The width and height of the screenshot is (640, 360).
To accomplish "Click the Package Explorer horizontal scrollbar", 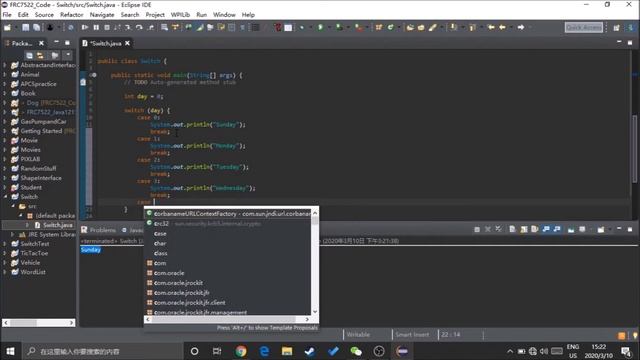I will click(x=39, y=322).
